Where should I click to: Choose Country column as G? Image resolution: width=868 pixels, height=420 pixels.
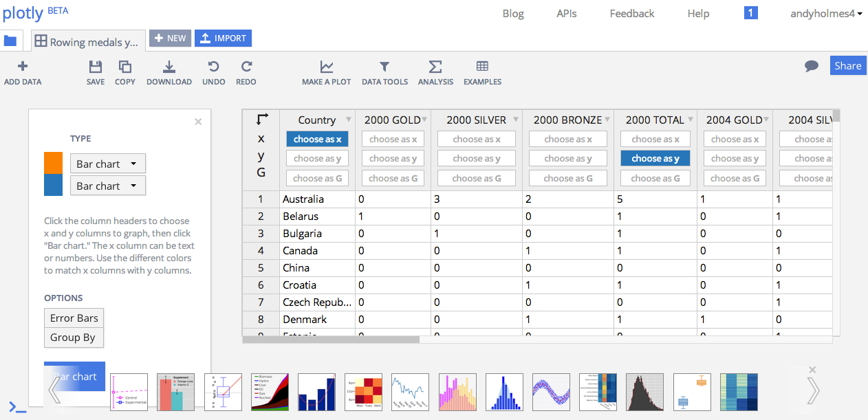(x=317, y=178)
